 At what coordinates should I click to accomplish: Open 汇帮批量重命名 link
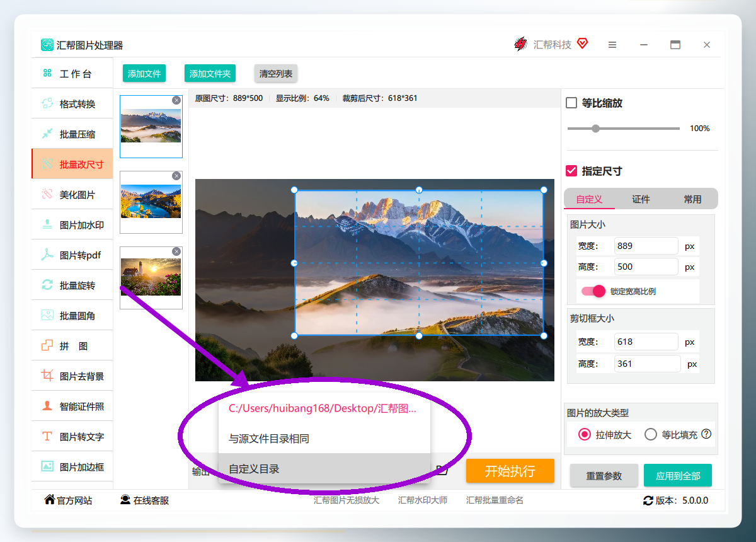495,500
